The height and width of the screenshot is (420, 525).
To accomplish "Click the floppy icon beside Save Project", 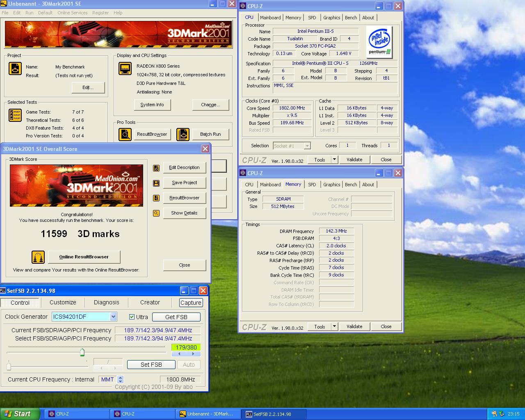I will (156, 183).
